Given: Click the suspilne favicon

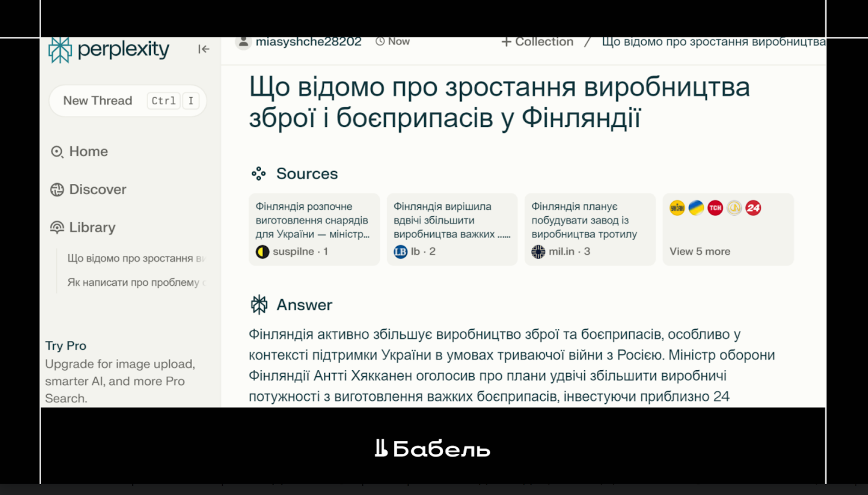Looking at the screenshot, I should click(x=263, y=252).
